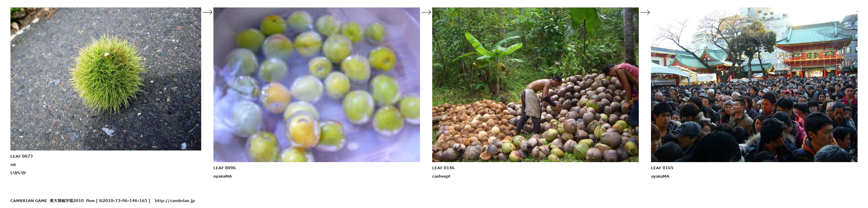Click the 東大情報学環2010 footer text
The width and height of the screenshot is (868, 208).
[x=67, y=201]
